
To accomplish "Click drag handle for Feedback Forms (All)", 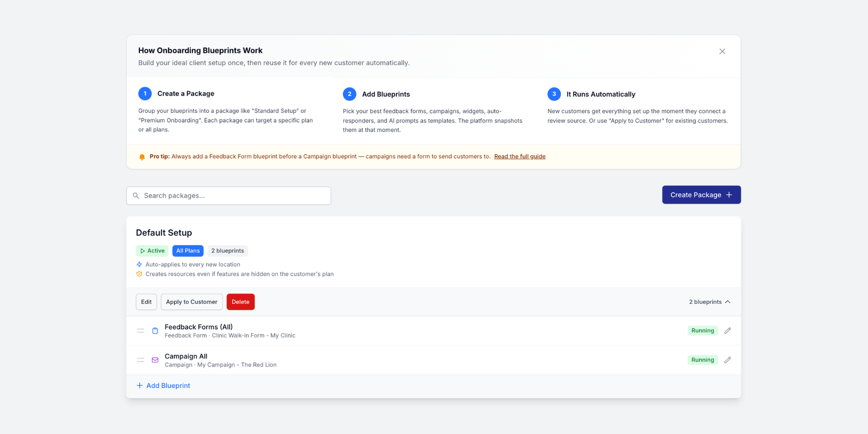I will (141, 330).
